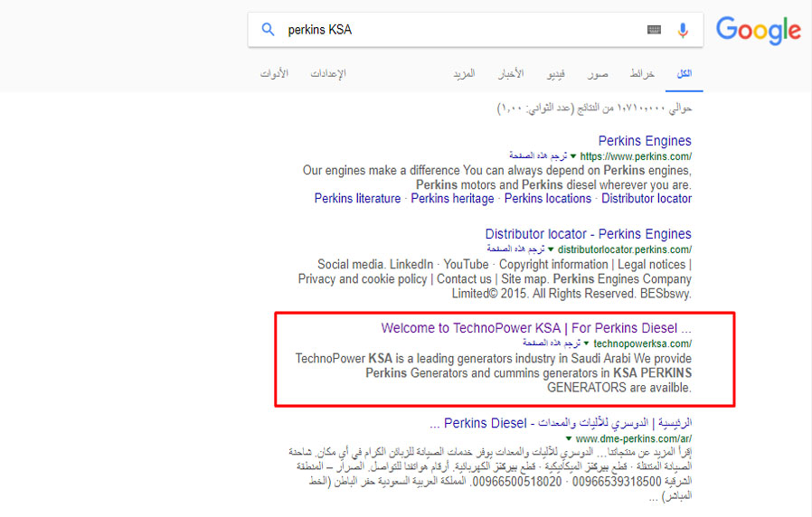Focus the search box containing perkins KSA

(476, 30)
